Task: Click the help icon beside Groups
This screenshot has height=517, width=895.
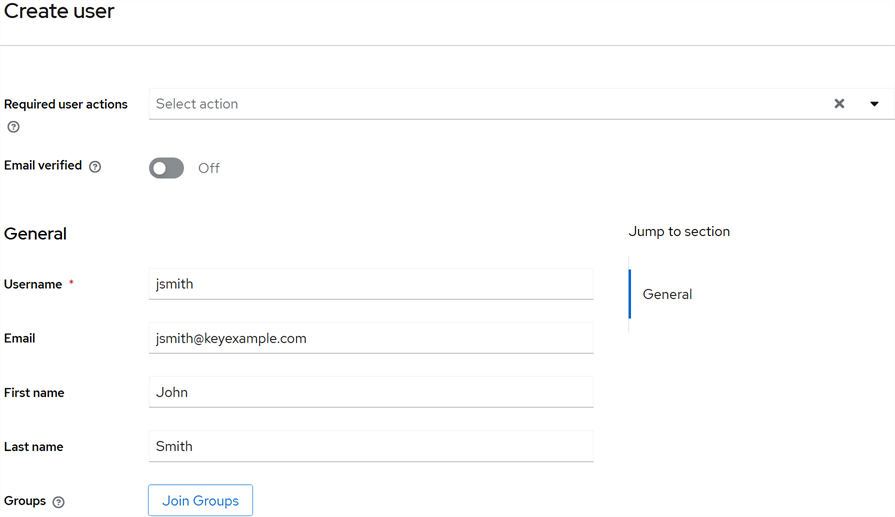Action: pyautogui.click(x=58, y=502)
